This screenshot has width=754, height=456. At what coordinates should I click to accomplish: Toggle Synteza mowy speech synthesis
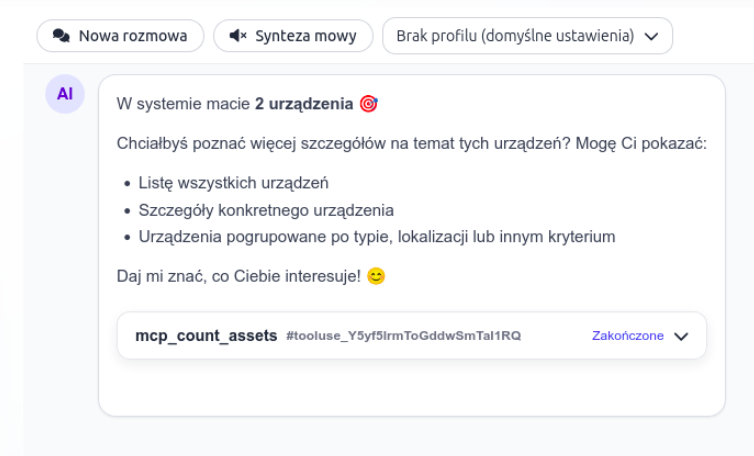coord(293,36)
